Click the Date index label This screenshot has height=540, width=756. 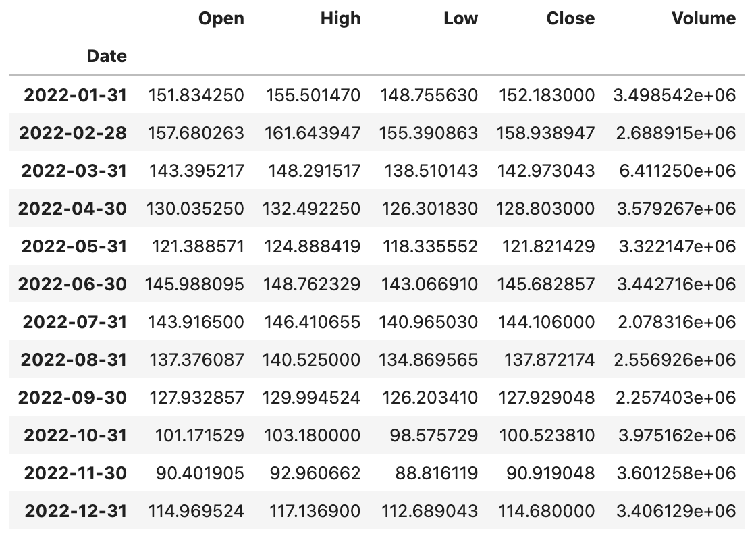tap(107, 56)
